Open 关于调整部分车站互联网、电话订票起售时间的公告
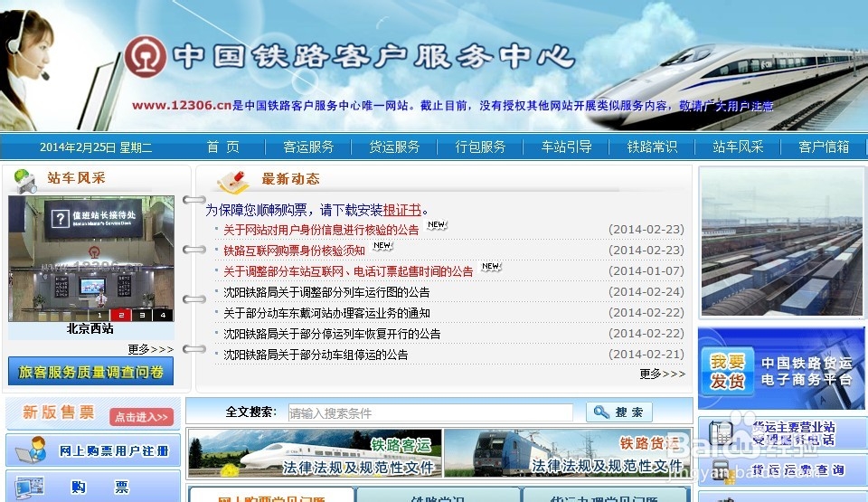This screenshot has height=502, width=868. (348, 271)
